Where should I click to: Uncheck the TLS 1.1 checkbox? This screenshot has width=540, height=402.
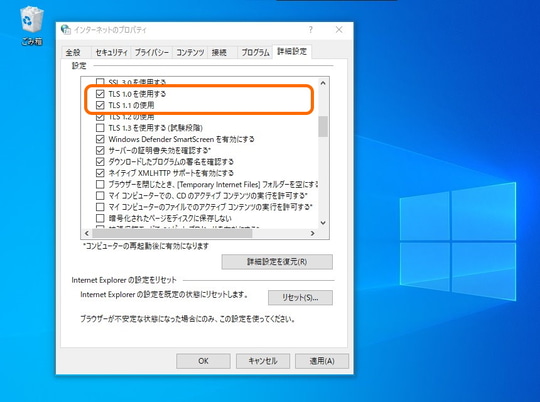pos(100,105)
